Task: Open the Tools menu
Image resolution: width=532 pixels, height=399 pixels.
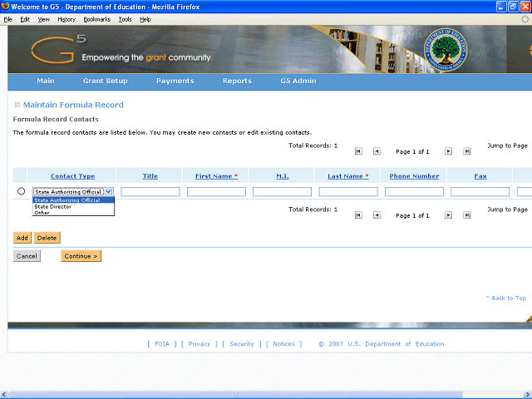Action: coord(125,19)
